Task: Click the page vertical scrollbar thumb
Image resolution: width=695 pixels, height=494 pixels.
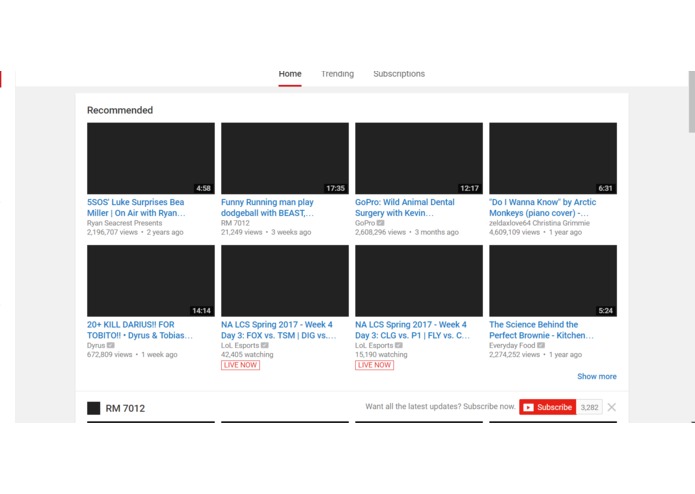Action: coord(691,101)
